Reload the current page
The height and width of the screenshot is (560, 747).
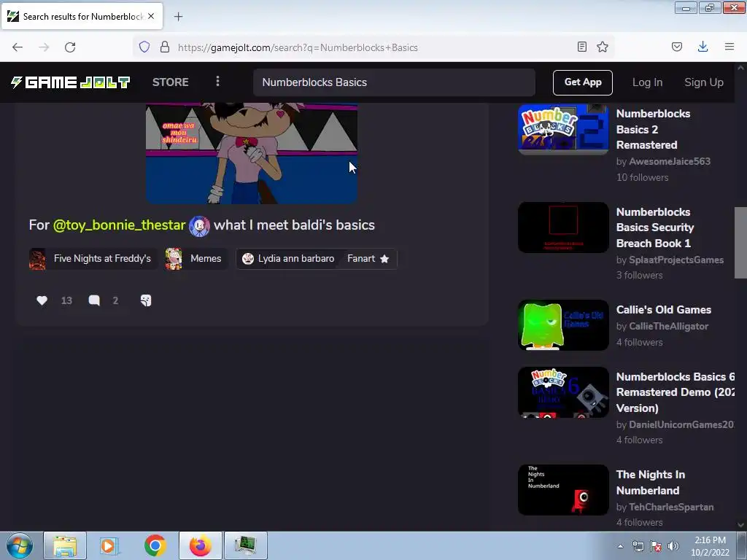(x=70, y=47)
